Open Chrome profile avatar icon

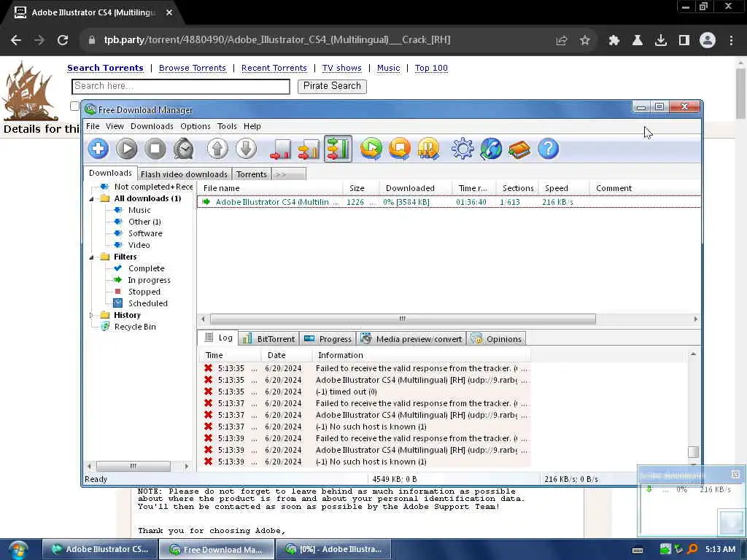click(x=708, y=40)
